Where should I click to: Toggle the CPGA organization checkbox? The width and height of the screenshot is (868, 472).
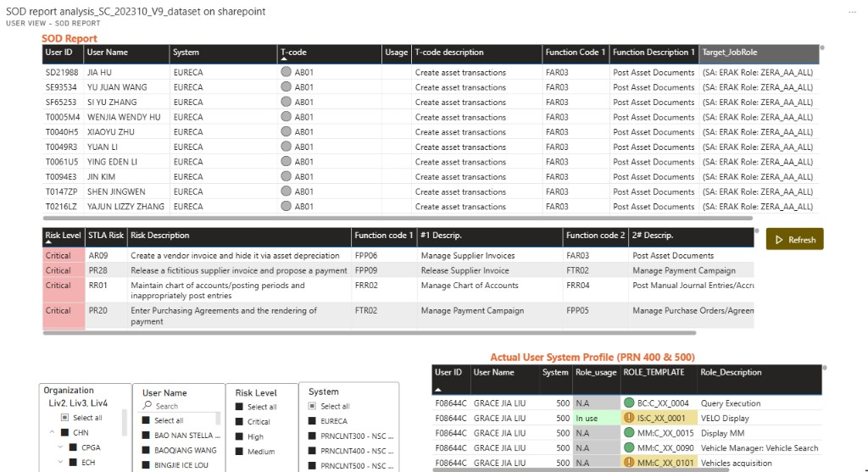click(x=73, y=447)
